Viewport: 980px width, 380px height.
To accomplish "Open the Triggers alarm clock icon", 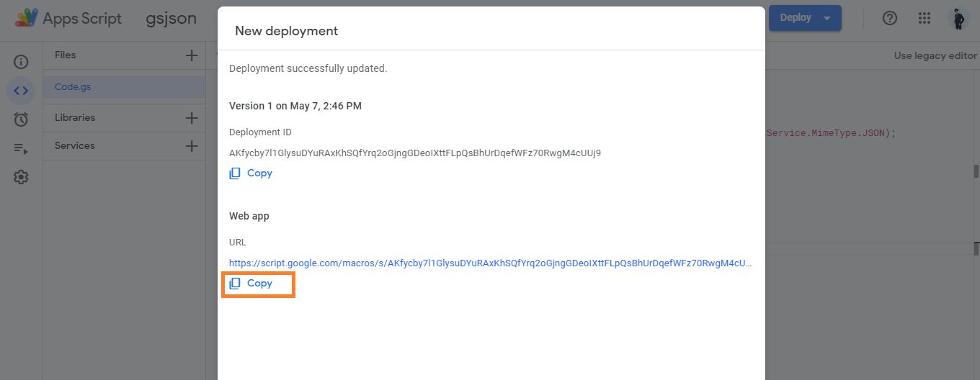I will [21, 119].
